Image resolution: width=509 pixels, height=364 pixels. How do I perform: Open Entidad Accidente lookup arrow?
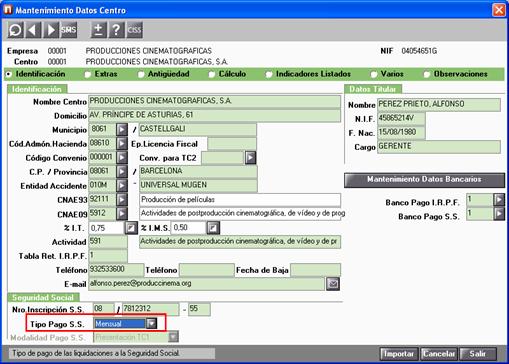click(122, 186)
